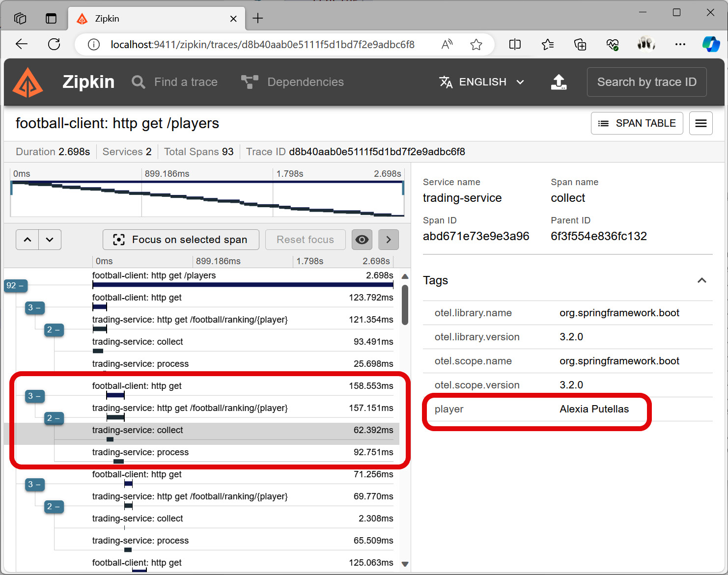Click the Find a trace magnifier icon
This screenshot has width=728, height=575.
[139, 82]
